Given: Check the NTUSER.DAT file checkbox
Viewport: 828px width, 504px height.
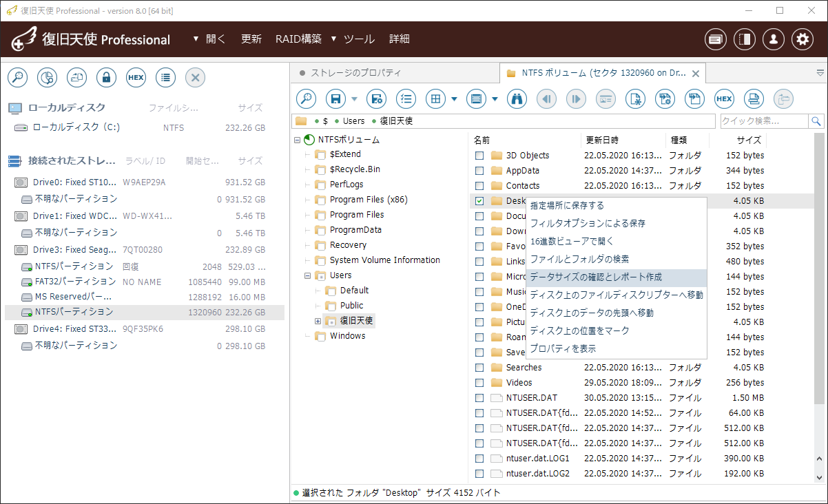Looking at the screenshot, I should 479,398.
